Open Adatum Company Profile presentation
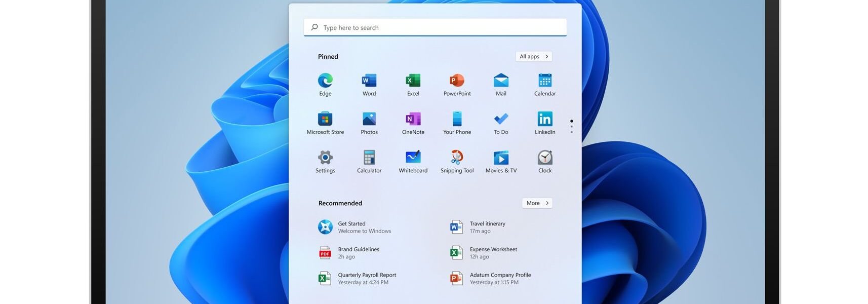The width and height of the screenshot is (868, 304). (491, 279)
